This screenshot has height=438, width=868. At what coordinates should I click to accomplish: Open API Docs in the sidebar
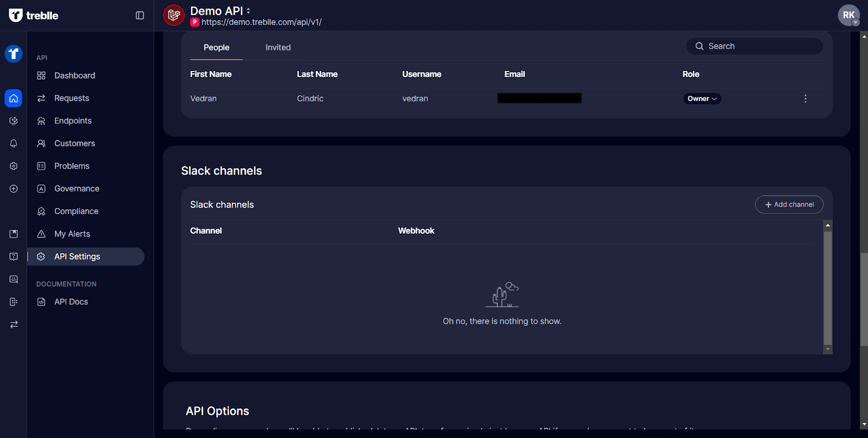pos(71,302)
